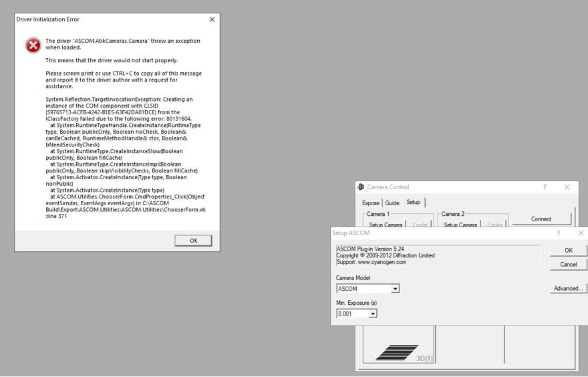Viewport: 588px width, 377px height.
Task: Switch to the Expose tab
Action: (370, 203)
